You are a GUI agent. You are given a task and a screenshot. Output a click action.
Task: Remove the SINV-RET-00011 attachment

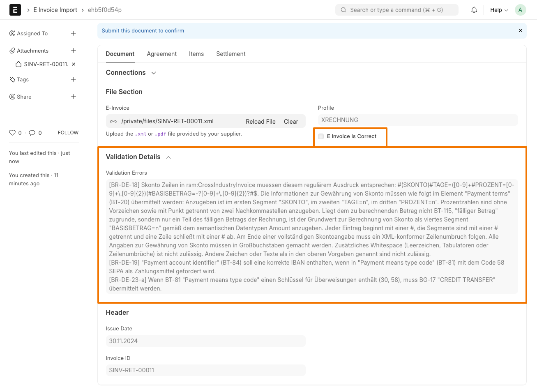pyautogui.click(x=74, y=64)
